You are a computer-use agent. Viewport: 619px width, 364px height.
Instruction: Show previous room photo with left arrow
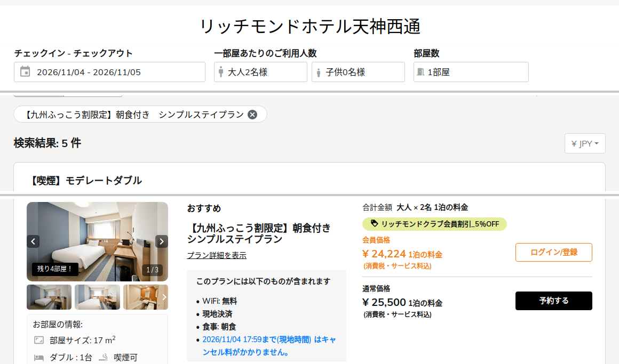tap(33, 241)
